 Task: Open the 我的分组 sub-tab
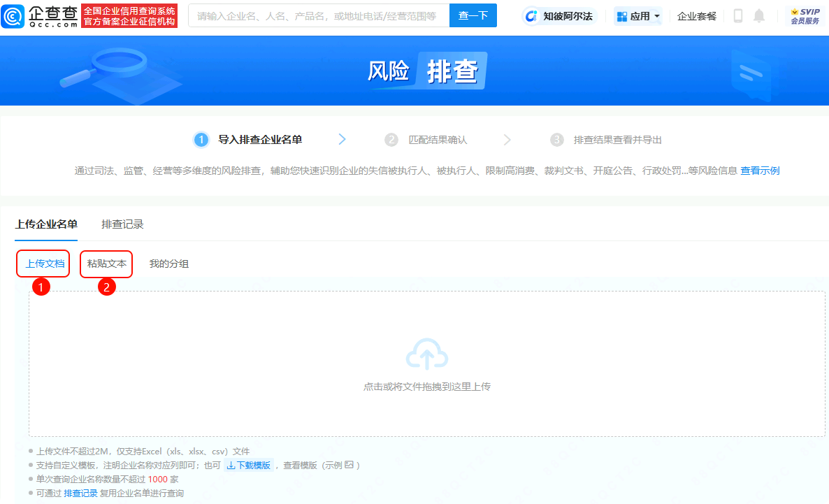tap(168, 264)
